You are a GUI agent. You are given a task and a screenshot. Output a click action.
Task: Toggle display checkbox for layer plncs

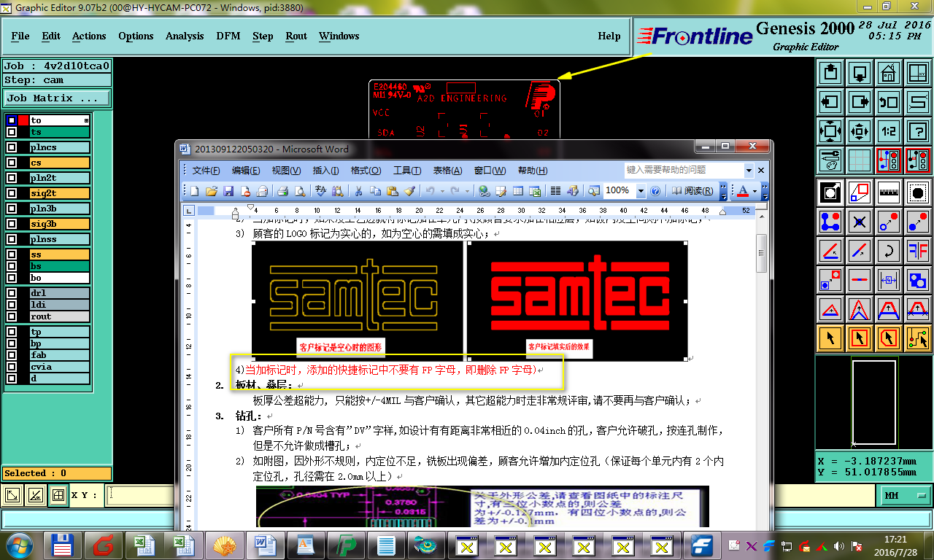coord(12,147)
